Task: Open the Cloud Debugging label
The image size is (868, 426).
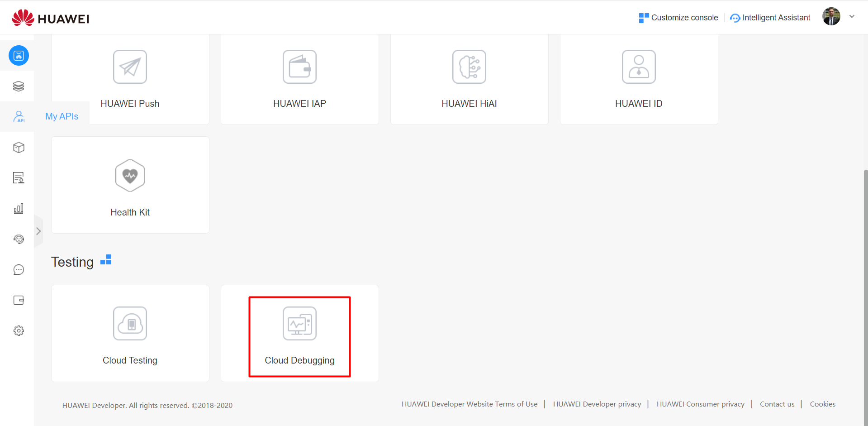Action: pos(299,360)
